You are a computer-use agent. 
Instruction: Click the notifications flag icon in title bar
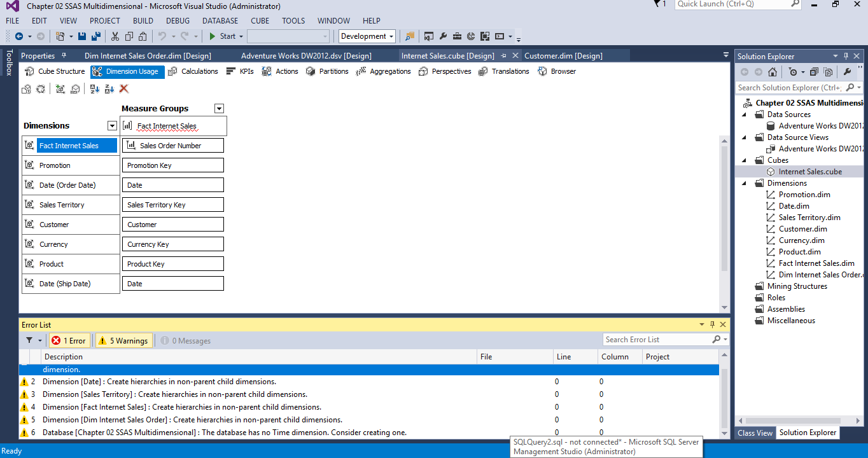(657, 4)
